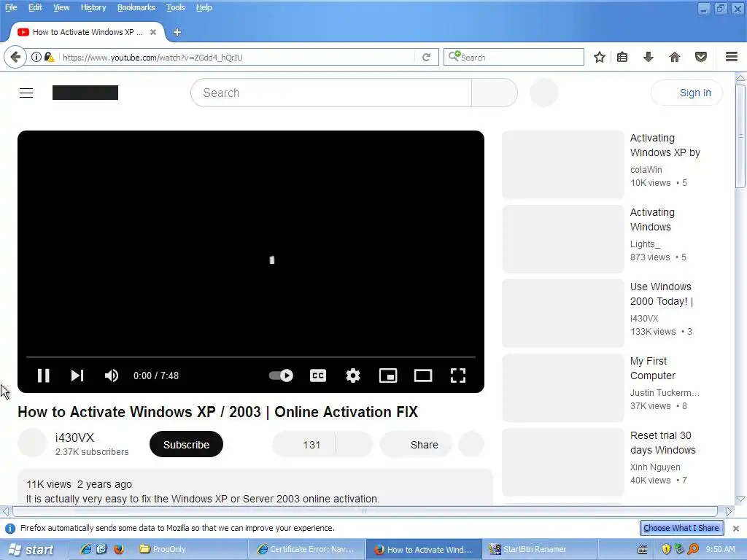
Task: Open 'My First Computer' suggested video
Action: [653, 368]
